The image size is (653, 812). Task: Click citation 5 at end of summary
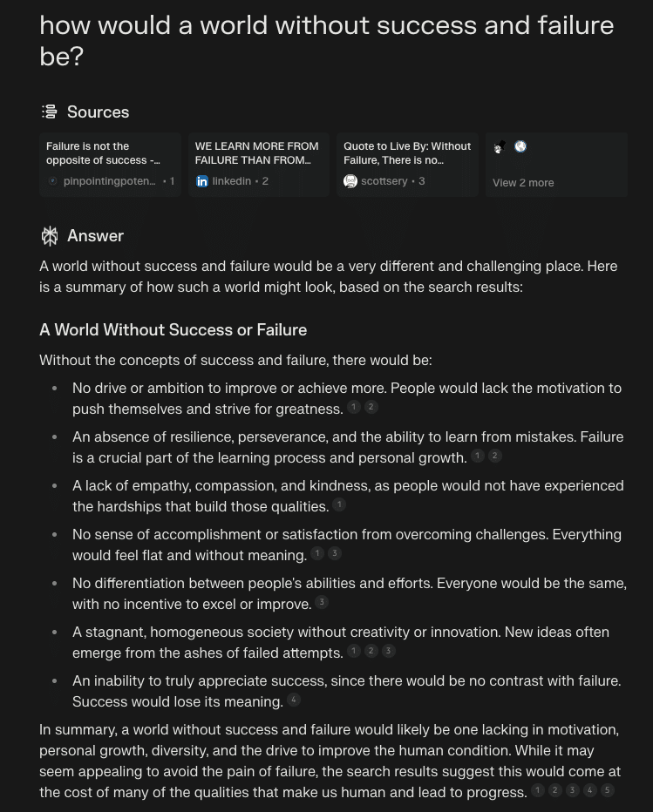point(608,790)
